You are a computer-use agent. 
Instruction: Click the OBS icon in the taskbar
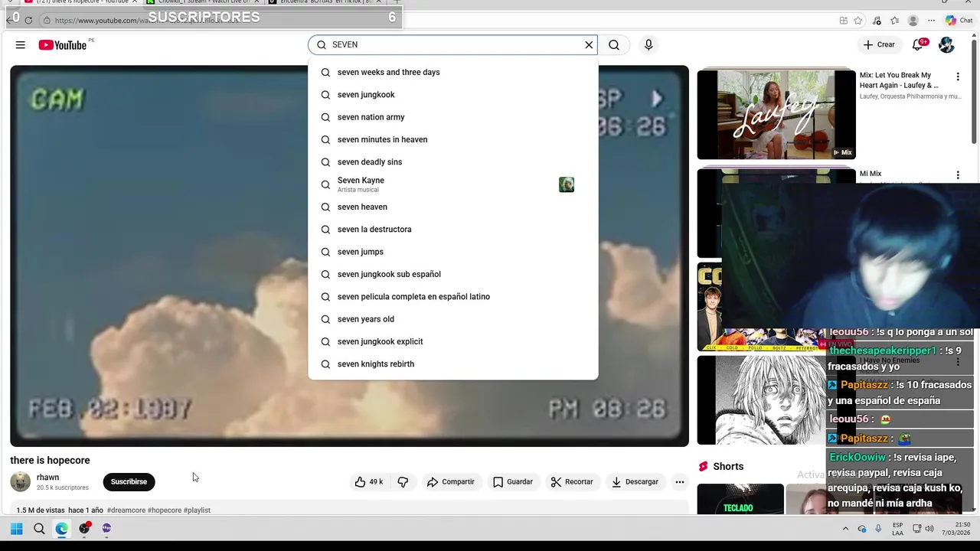click(x=84, y=529)
